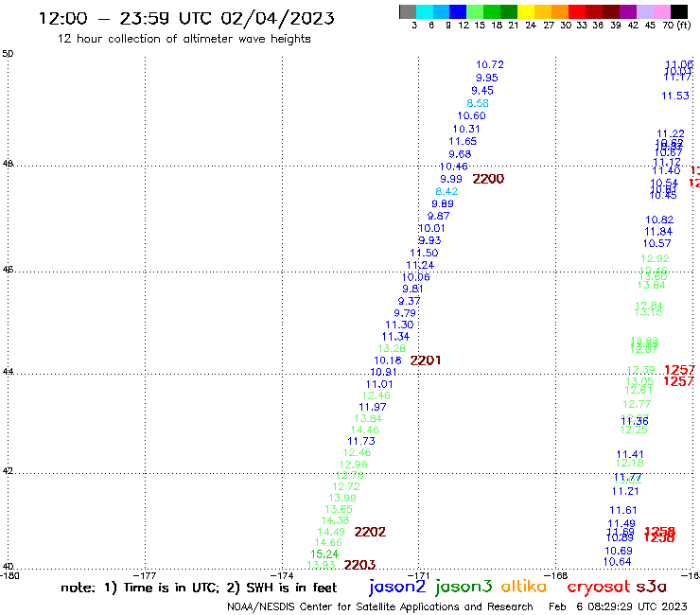Click the title date 02/04/2023
Image resolution: width=700 pixels, height=615 pixels.
click(277, 18)
